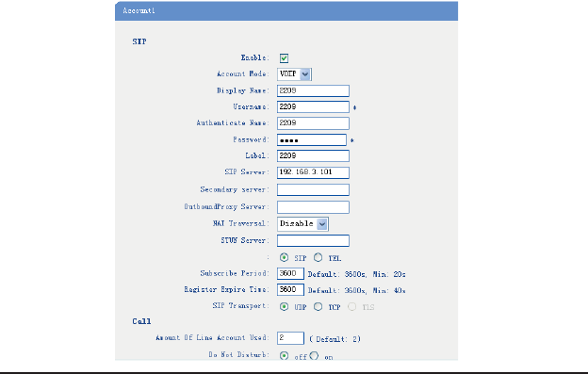Click the Call section heading

(x=141, y=321)
